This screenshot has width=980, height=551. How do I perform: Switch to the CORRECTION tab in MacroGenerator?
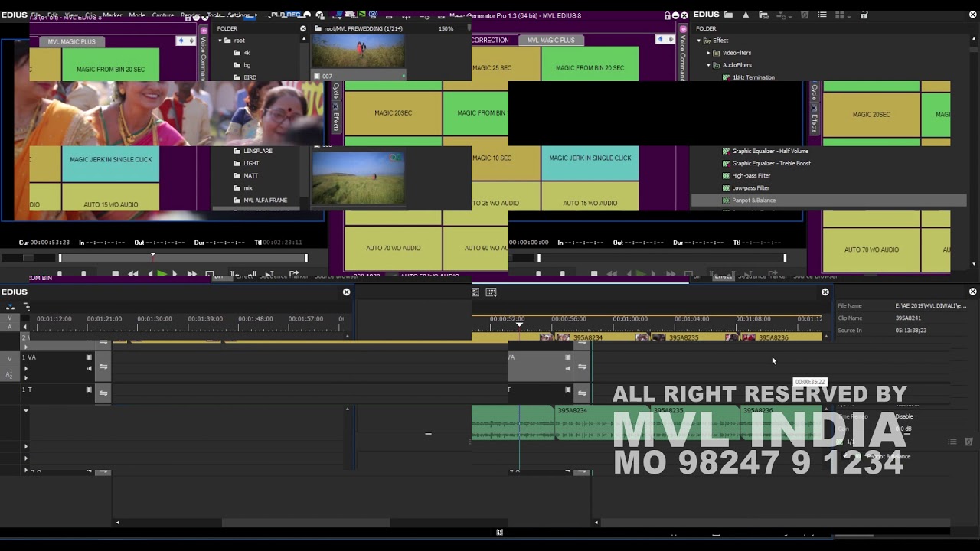(x=490, y=41)
